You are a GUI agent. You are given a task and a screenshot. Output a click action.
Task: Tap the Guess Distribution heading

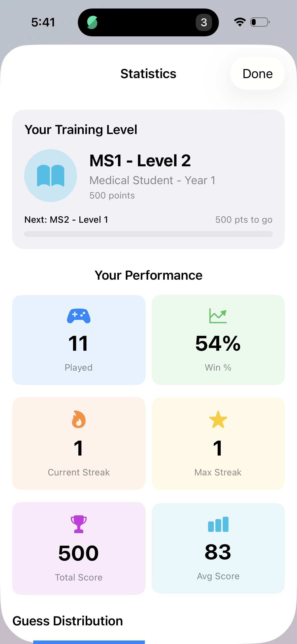pos(68,621)
